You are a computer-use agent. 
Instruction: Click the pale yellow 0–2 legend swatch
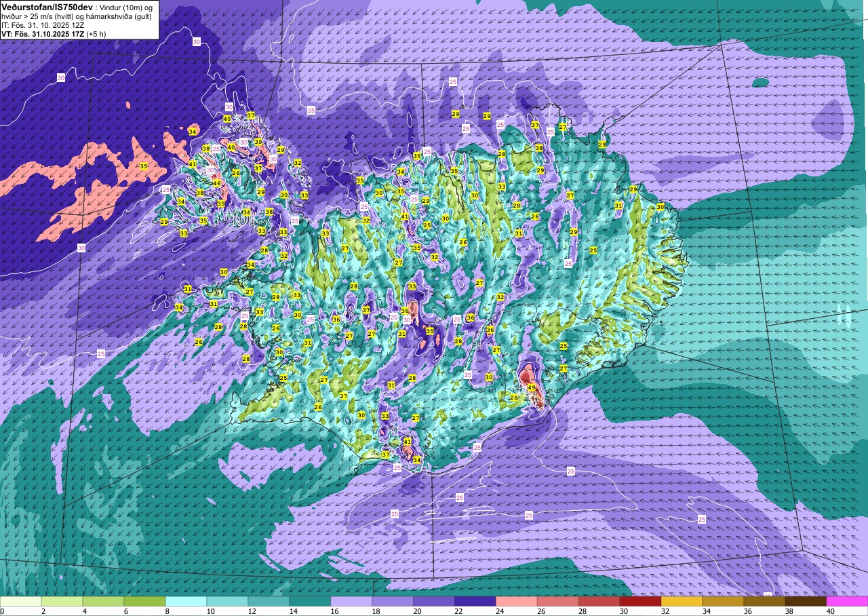click(20, 601)
